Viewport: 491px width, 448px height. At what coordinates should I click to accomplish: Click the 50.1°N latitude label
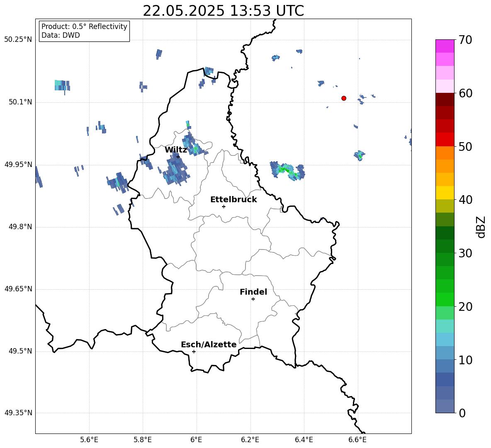tap(20, 102)
